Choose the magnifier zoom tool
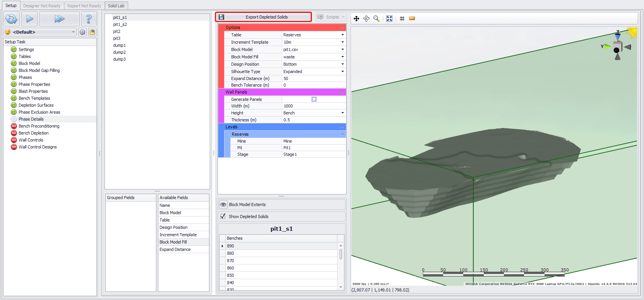The image size is (644, 300). (x=376, y=19)
